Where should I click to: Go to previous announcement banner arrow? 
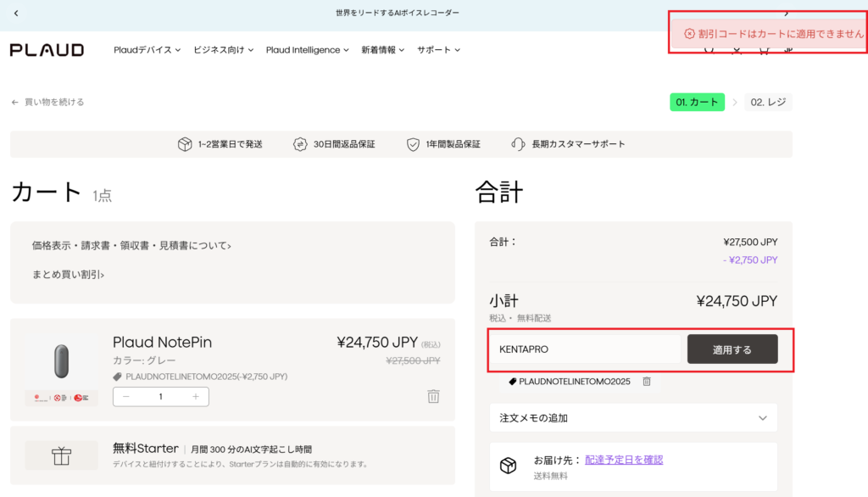16,13
